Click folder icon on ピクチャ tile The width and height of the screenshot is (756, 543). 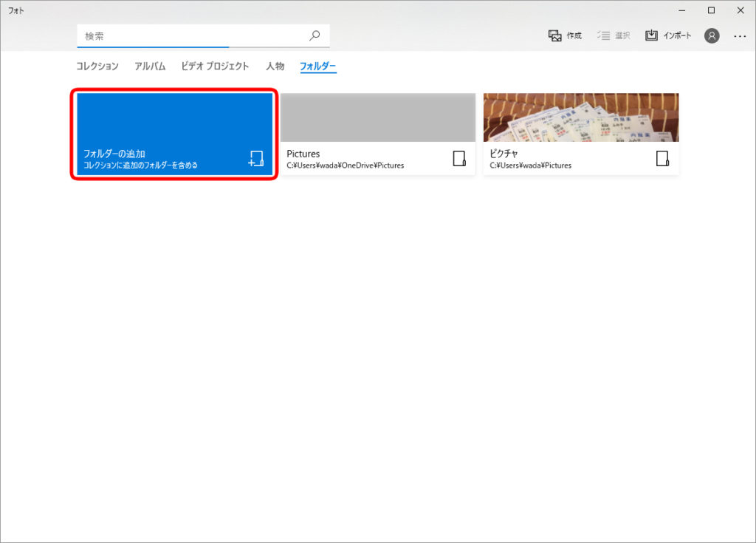[x=662, y=158]
